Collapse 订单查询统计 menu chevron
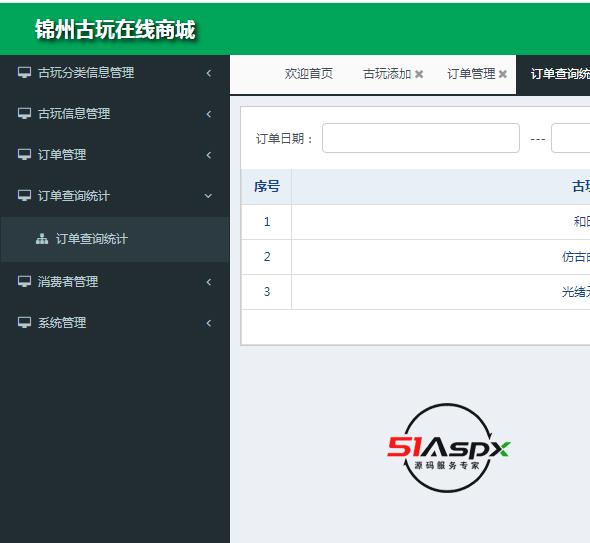This screenshot has height=543, width=590. click(x=208, y=196)
